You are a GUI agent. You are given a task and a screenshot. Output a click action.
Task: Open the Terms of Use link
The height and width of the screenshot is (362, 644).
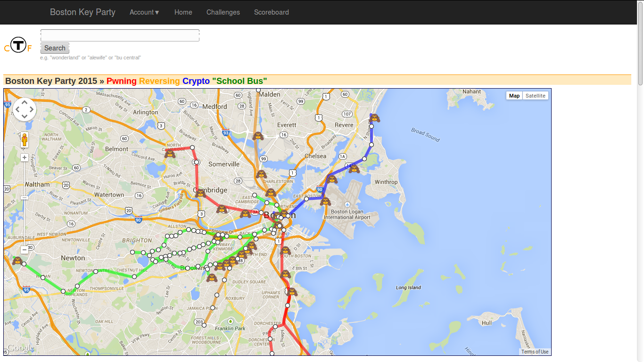[x=535, y=352]
